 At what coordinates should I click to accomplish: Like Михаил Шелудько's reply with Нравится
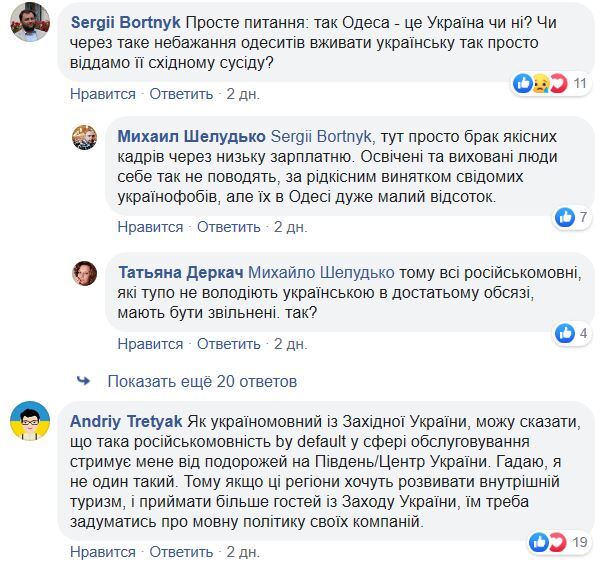coord(150,227)
